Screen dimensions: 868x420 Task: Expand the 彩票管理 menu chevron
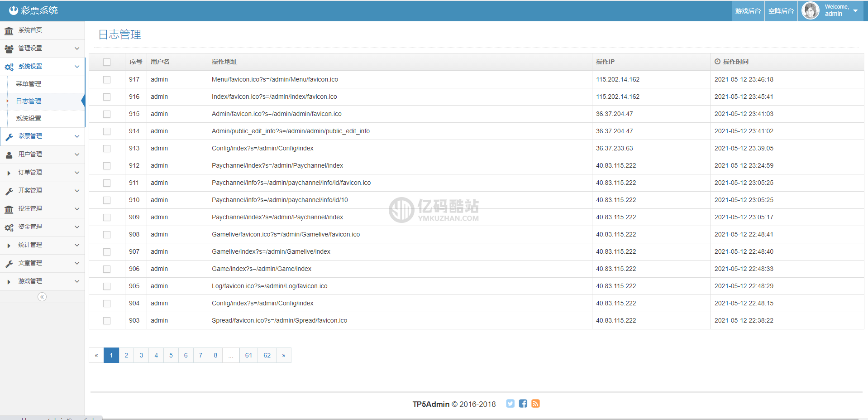click(77, 136)
